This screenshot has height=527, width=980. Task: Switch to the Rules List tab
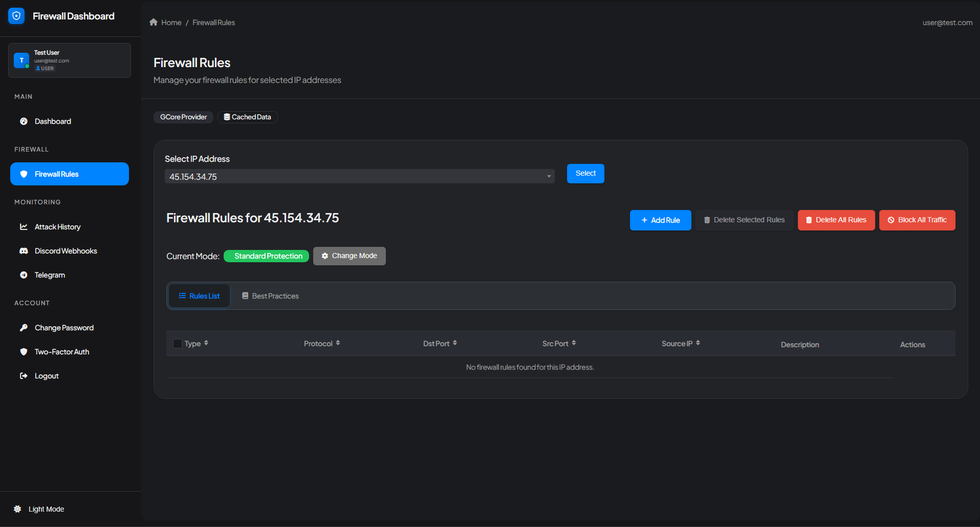199,296
